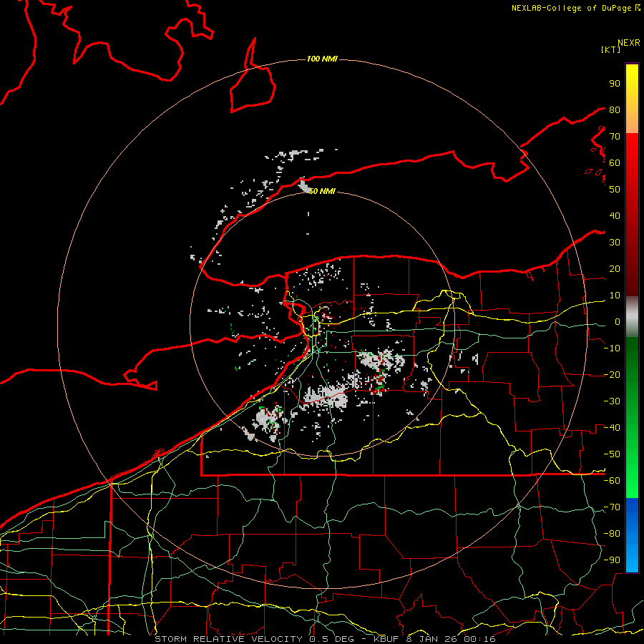Click the 60 value on the velocity scale

coord(615,162)
